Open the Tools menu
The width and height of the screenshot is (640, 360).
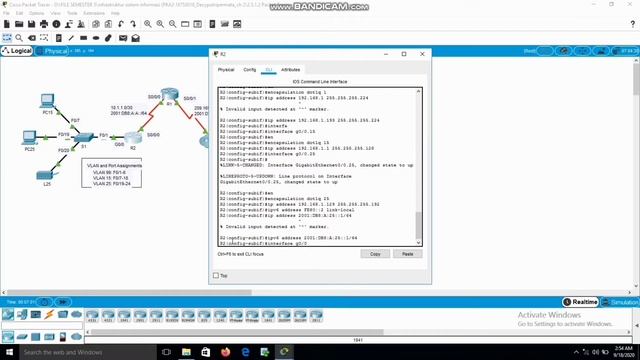coord(72,13)
